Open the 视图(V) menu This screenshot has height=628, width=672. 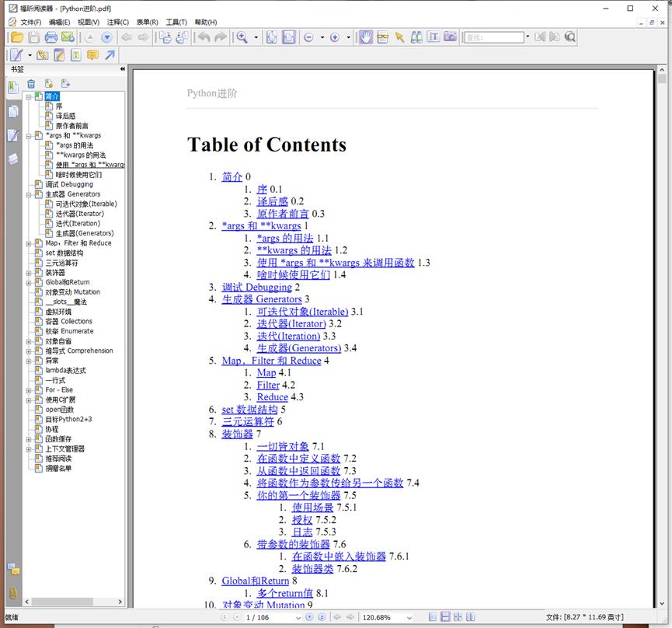point(89,22)
